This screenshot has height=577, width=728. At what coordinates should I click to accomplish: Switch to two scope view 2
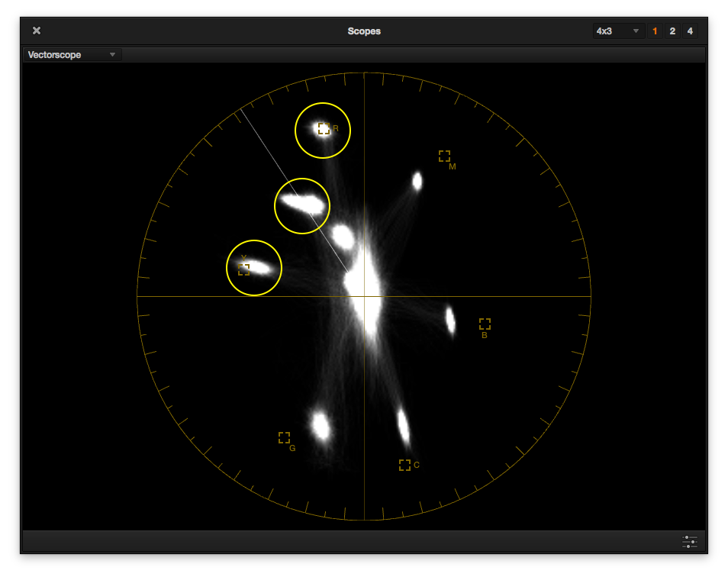tap(672, 31)
